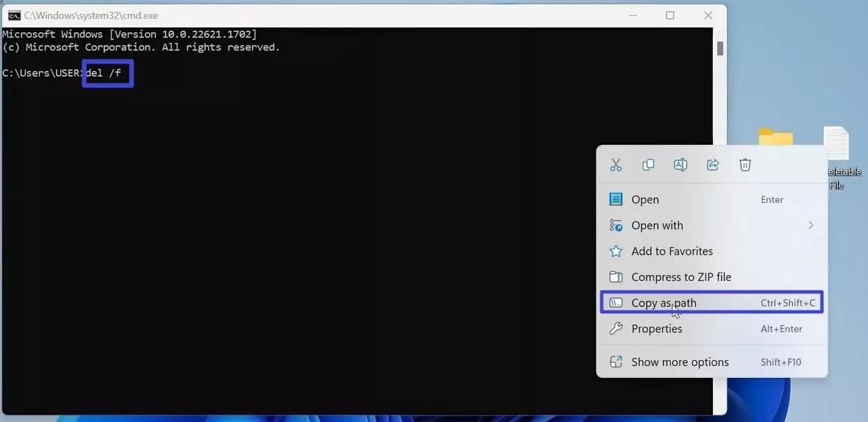
Task: Click the clipboard icon next to Copy as path
Action: coord(615,302)
